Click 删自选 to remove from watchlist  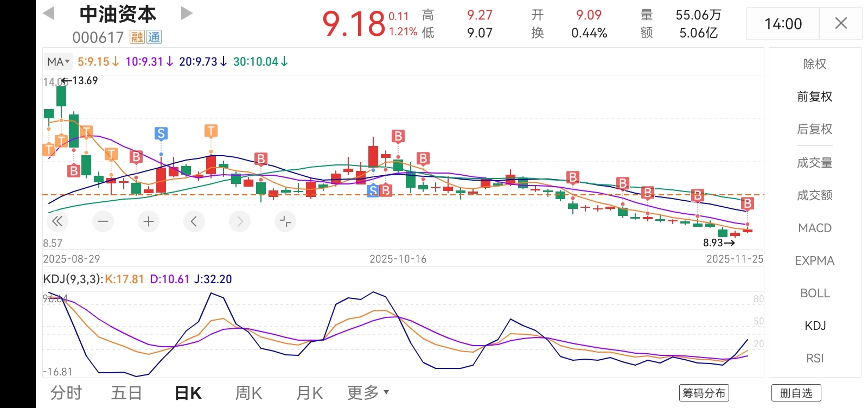pyautogui.click(x=796, y=393)
